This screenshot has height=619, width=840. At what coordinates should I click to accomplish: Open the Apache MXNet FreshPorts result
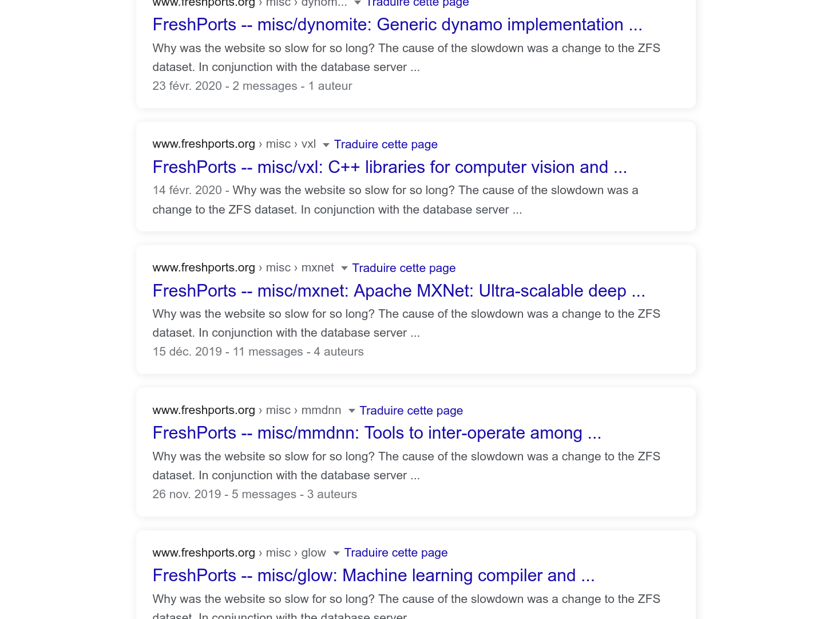click(x=399, y=291)
